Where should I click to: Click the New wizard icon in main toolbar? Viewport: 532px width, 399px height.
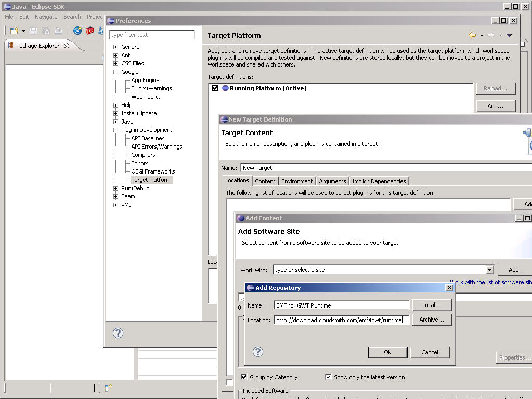click(14, 31)
